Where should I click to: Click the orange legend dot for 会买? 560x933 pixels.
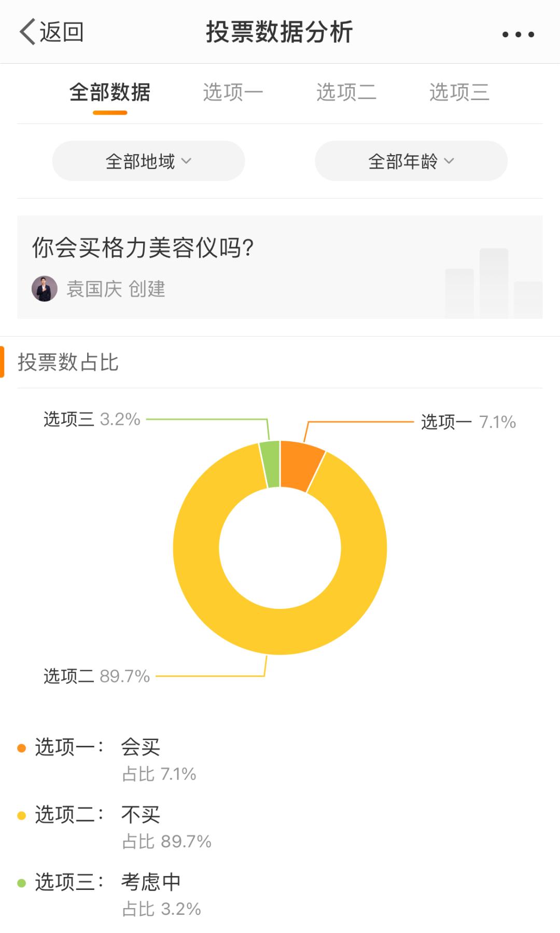22,748
